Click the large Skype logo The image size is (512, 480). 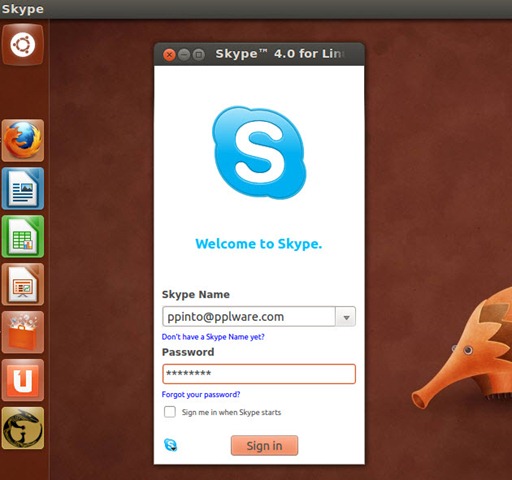click(259, 152)
